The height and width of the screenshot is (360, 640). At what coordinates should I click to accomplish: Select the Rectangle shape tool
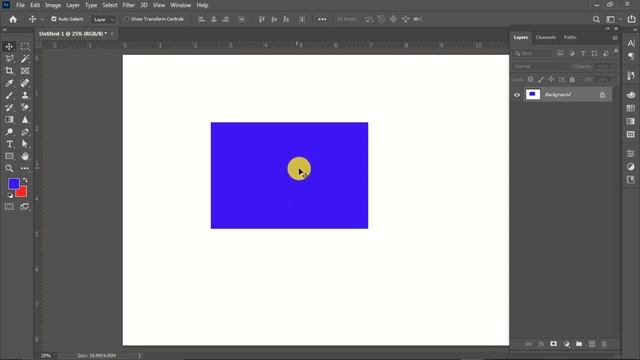tap(9, 156)
